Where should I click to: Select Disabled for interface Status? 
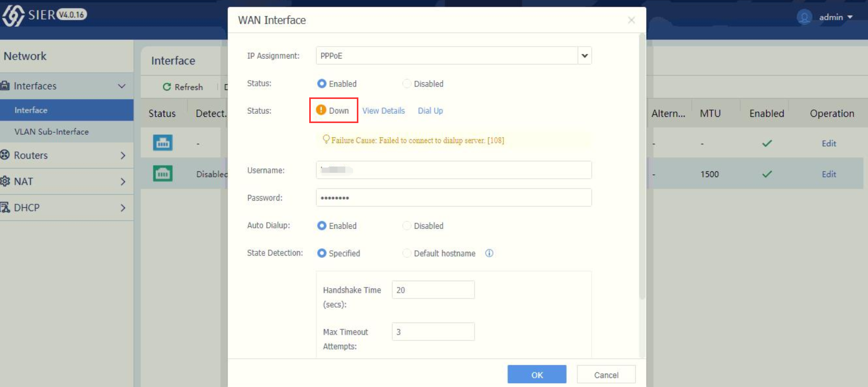tap(407, 84)
